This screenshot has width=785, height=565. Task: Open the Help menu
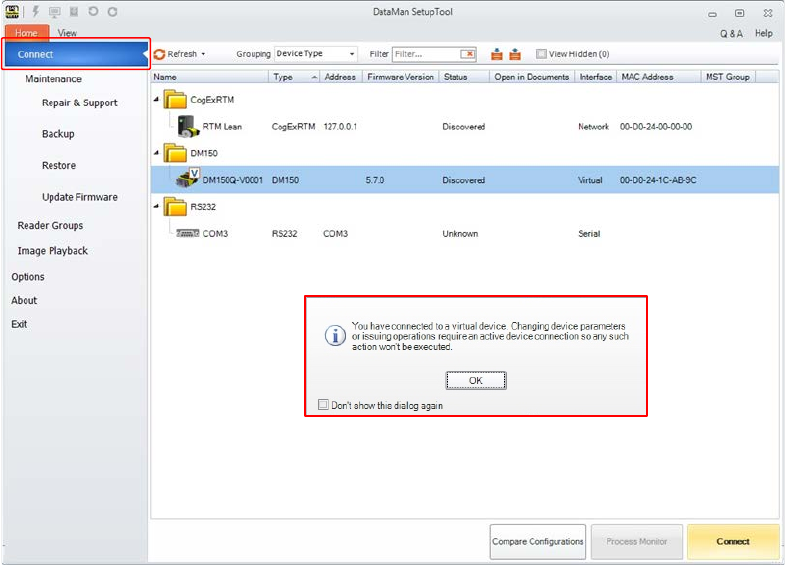[763, 34]
